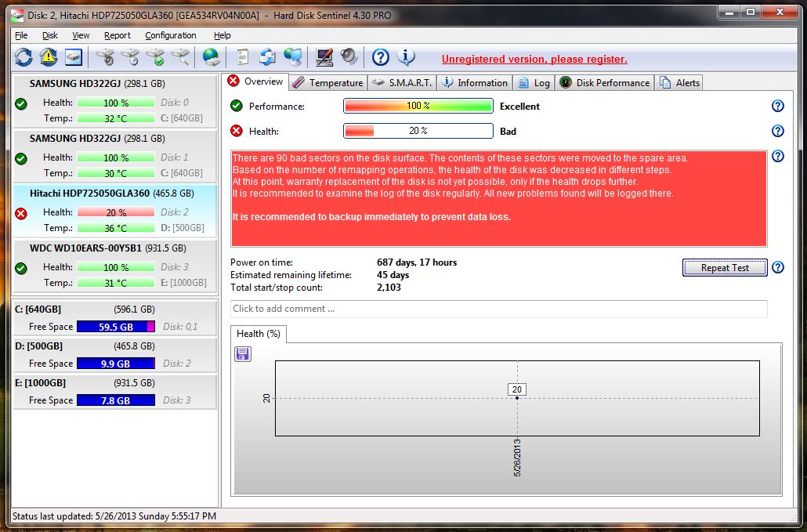Select the WDC WD10EARS-00Y5B1 disk entry
807x532 pixels.
click(114, 266)
